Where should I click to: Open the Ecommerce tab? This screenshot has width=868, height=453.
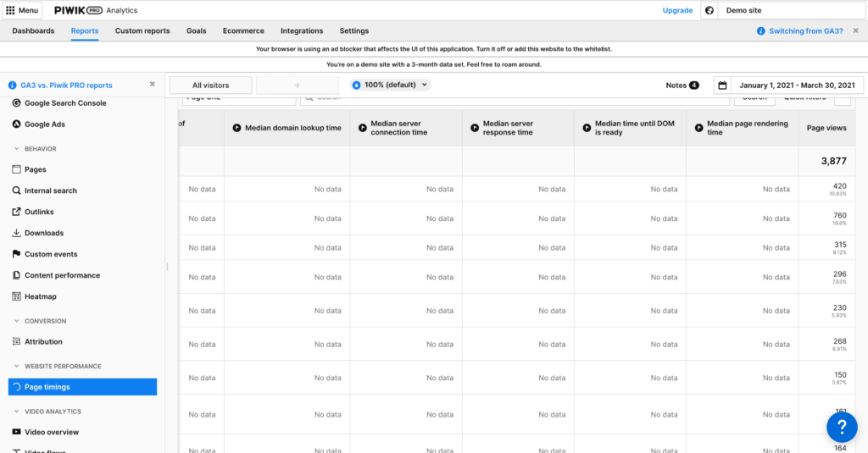[243, 31]
